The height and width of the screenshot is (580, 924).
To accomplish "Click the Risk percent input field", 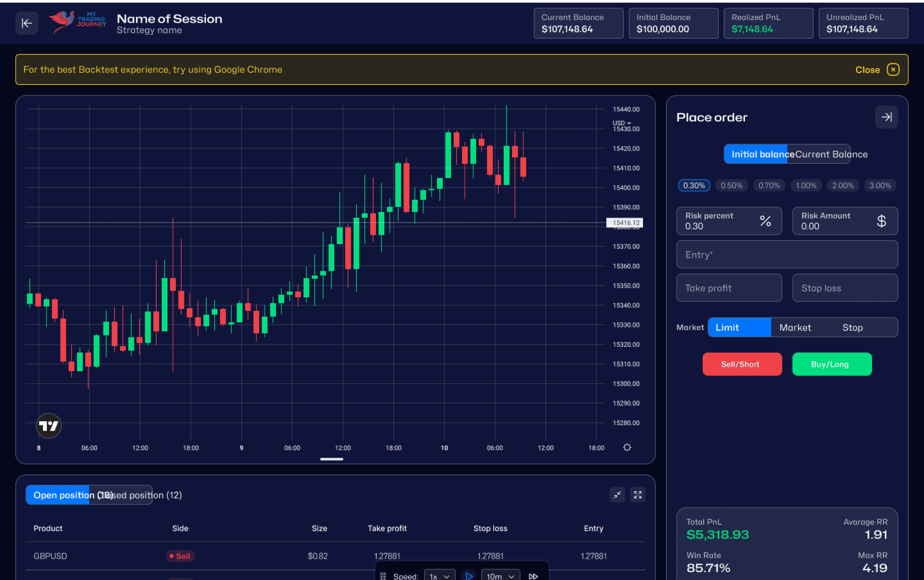I will coord(729,221).
